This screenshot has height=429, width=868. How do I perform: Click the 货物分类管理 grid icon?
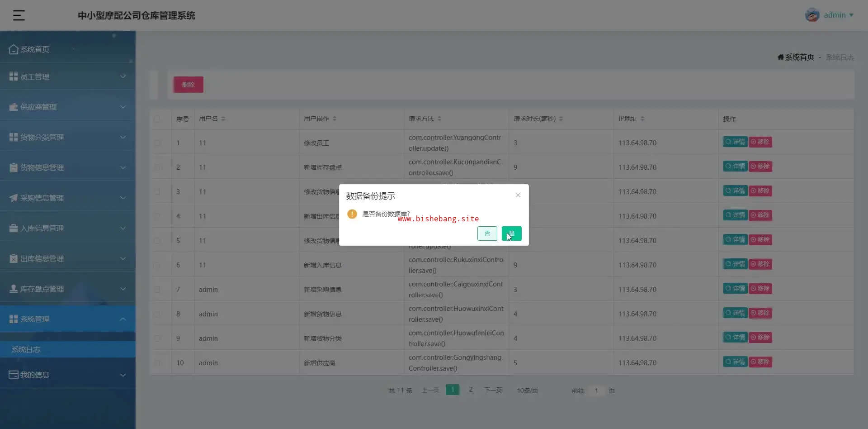coord(14,137)
